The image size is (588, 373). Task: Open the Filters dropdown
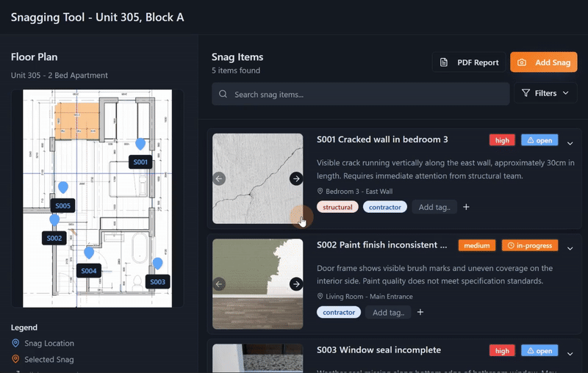545,93
